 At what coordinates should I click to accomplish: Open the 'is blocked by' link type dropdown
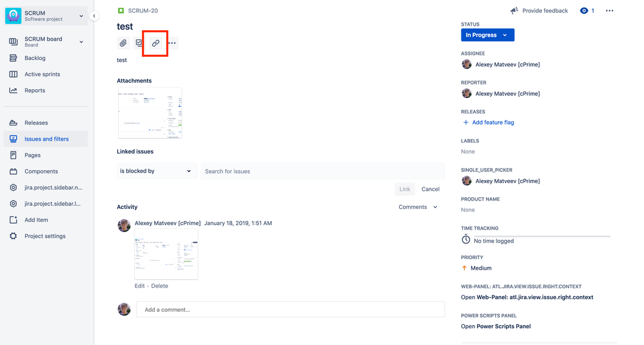click(x=157, y=171)
